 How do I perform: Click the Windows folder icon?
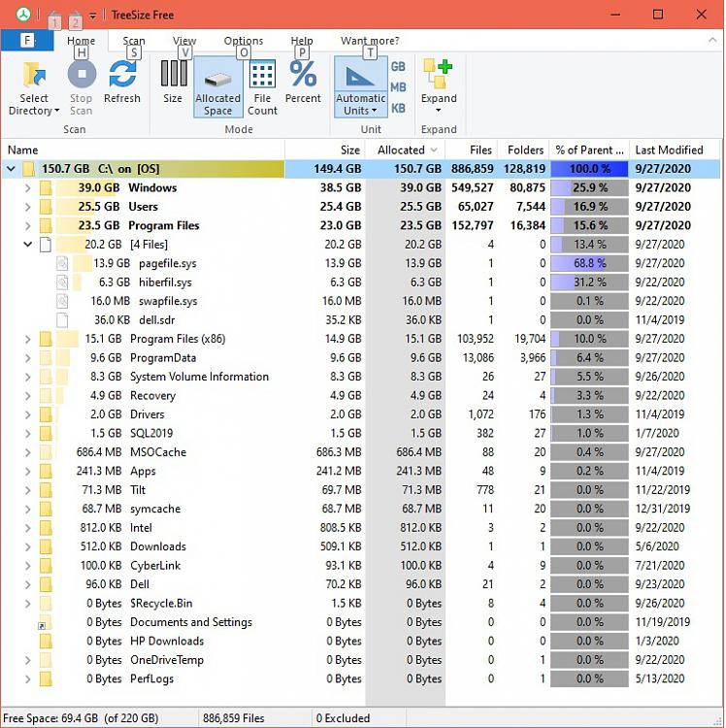pos(46,188)
